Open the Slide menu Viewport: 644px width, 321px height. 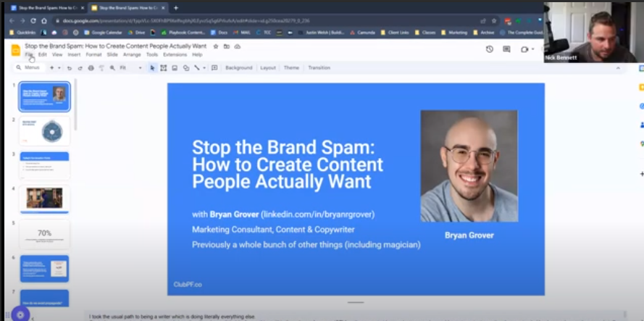tap(112, 54)
